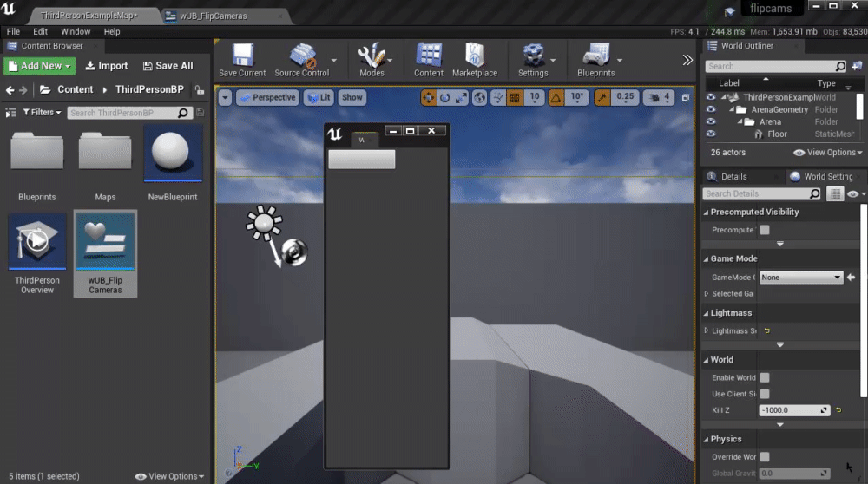Open the Details property matrix grid icon
The height and width of the screenshot is (484, 868).
[835, 193]
